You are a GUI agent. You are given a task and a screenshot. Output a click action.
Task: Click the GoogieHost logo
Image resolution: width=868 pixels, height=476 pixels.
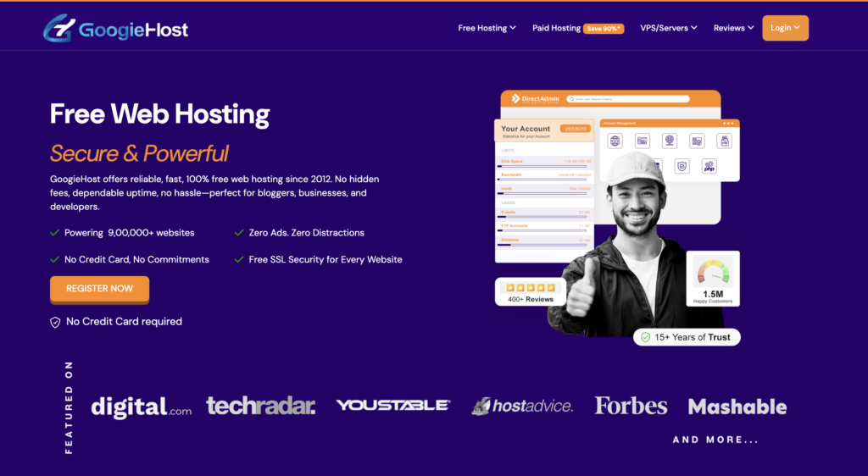pos(115,28)
